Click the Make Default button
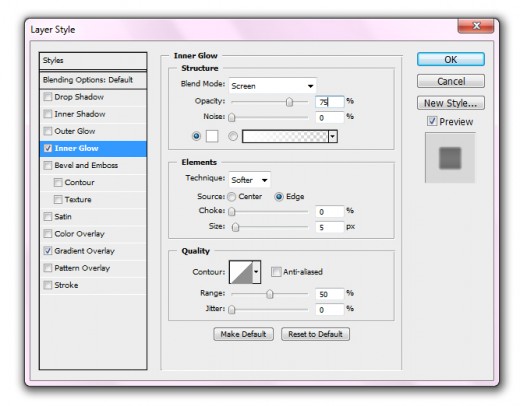 [x=243, y=334]
